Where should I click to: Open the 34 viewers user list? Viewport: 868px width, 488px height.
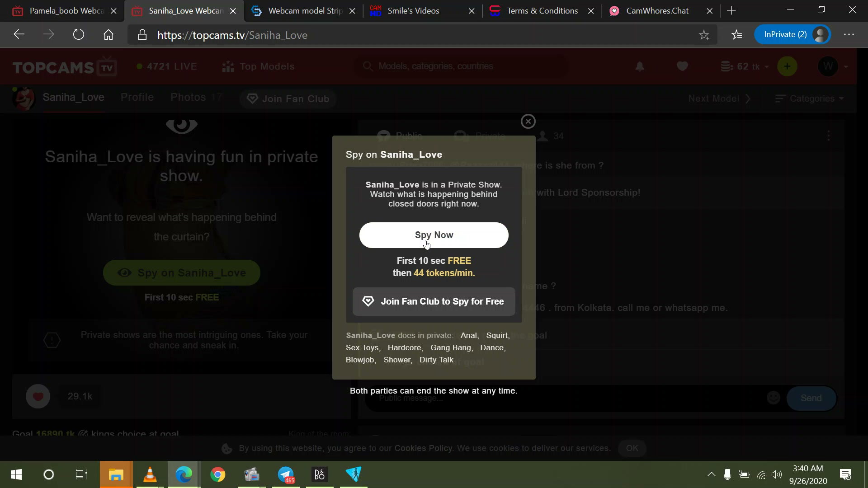tap(551, 136)
